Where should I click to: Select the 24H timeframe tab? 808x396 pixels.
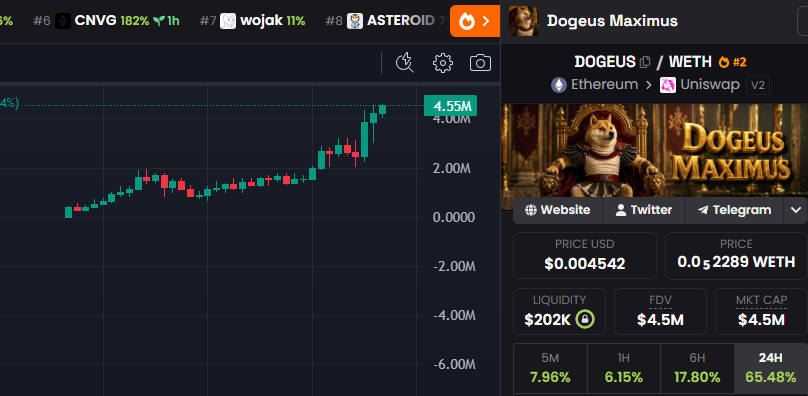coord(771,368)
